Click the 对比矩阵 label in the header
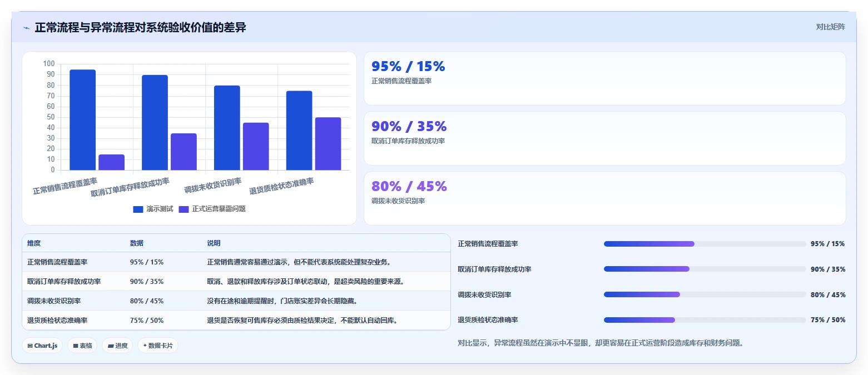This screenshot has width=868, height=375. pyautogui.click(x=830, y=27)
